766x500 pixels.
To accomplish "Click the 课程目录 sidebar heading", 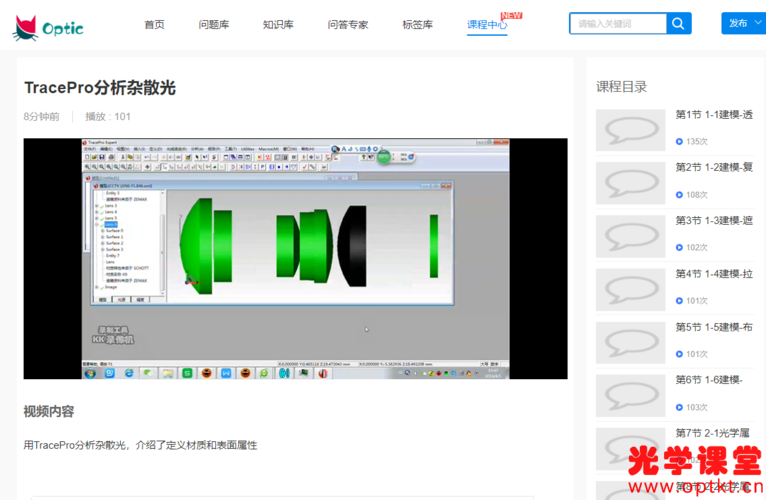I will (621, 87).
